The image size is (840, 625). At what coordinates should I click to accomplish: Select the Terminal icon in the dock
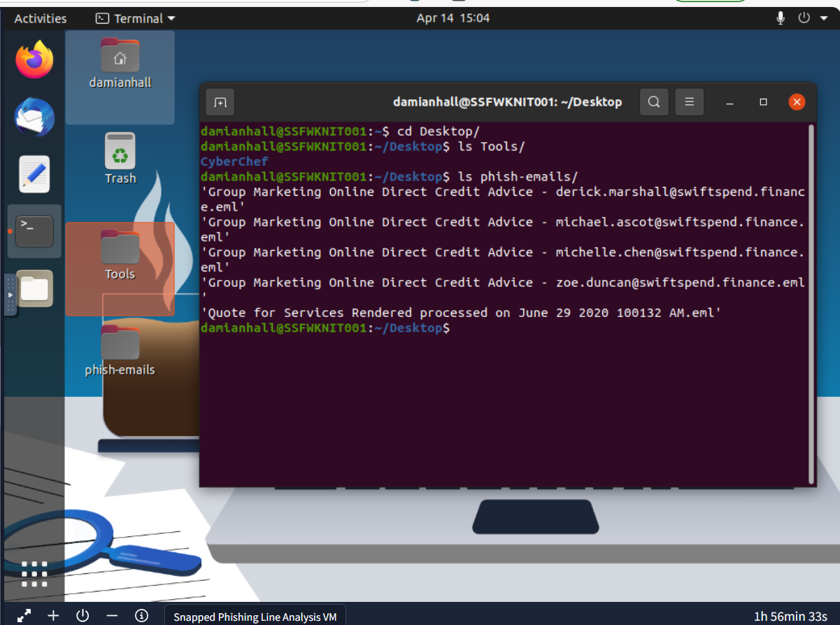point(34,231)
